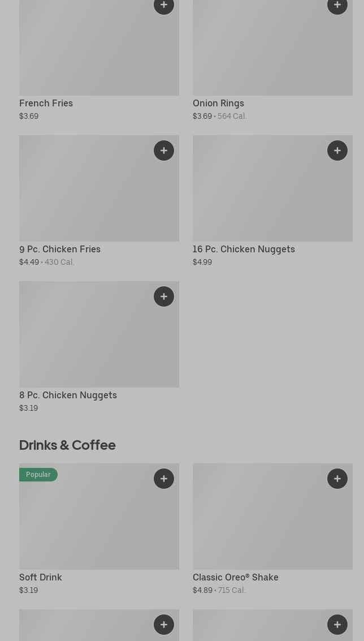View the 8 Pc. Chicken Nuggets image
The width and height of the screenshot is (364, 641).
99,339
